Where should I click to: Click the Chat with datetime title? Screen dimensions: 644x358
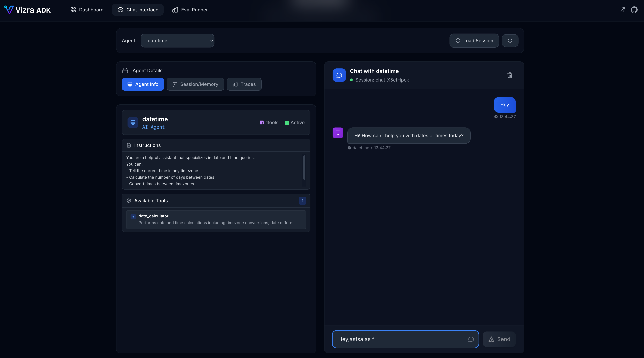(374, 71)
